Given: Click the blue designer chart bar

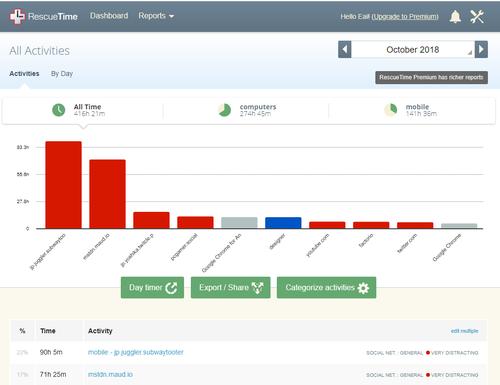Looking at the screenshot, I should tap(283, 223).
